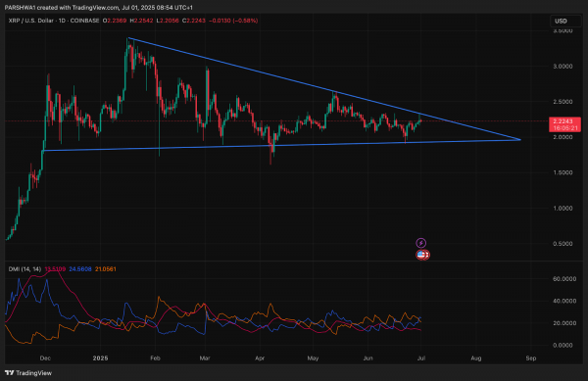
Task: Click the high price value H2.2542
Action: pyautogui.click(x=141, y=21)
